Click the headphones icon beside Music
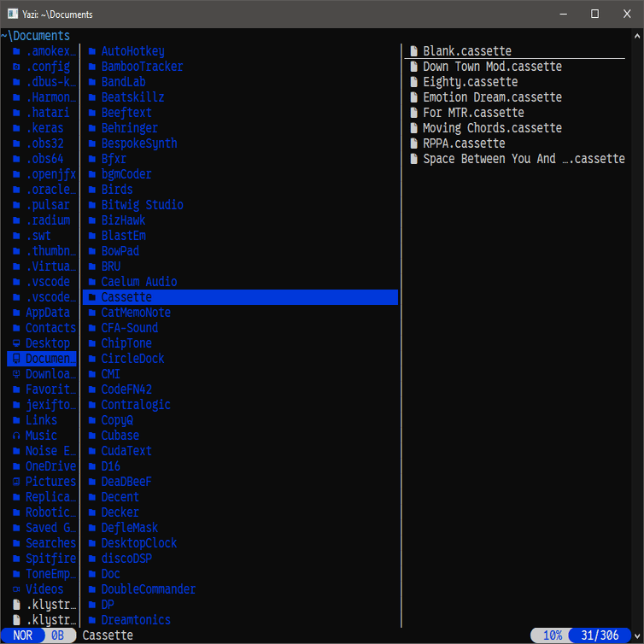644x644 pixels. [x=16, y=436]
